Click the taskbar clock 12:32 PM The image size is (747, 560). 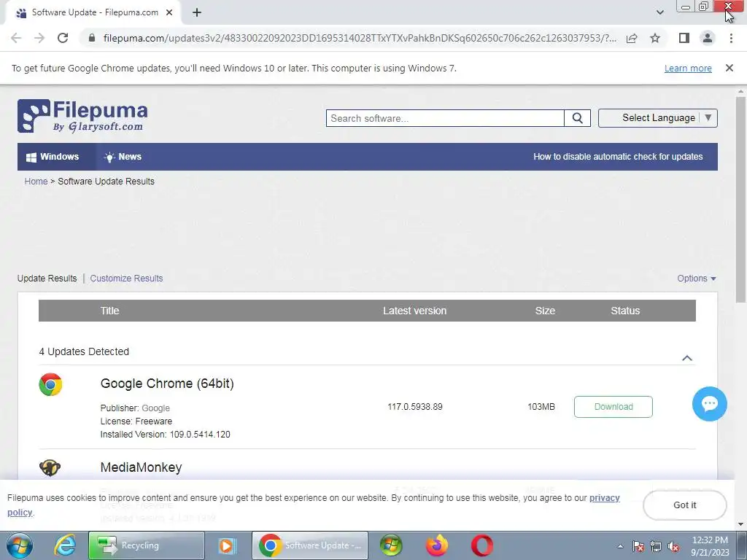click(x=710, y=540)
